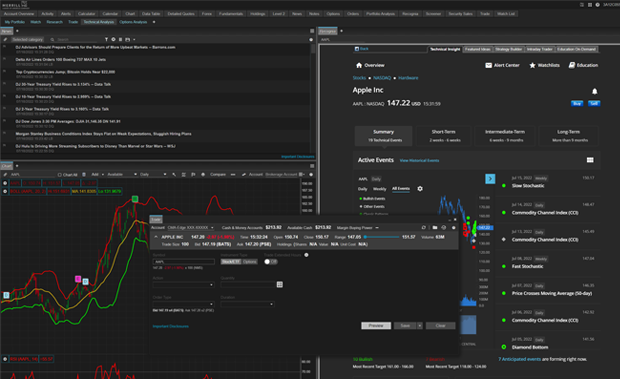620x379 pixels.
Task: Open the Available dropdown in Chart toolbar
Action: [122, 174]
